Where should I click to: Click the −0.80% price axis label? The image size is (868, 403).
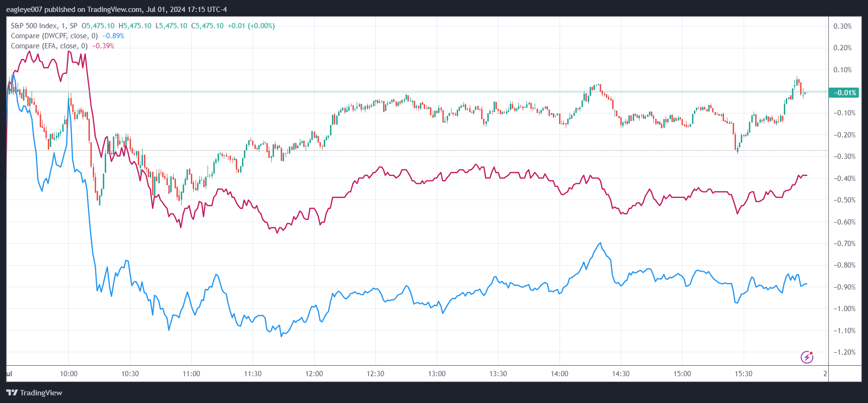tap(845, 265)
